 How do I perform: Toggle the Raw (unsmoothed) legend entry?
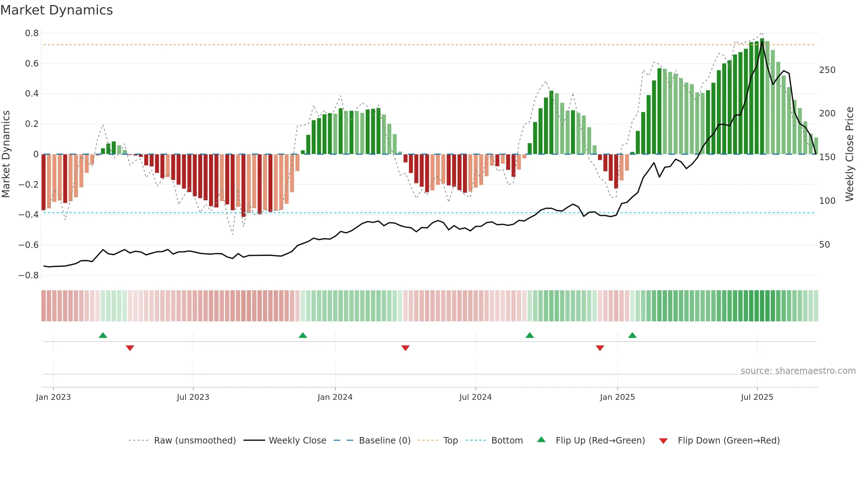(x=182, y=440)
